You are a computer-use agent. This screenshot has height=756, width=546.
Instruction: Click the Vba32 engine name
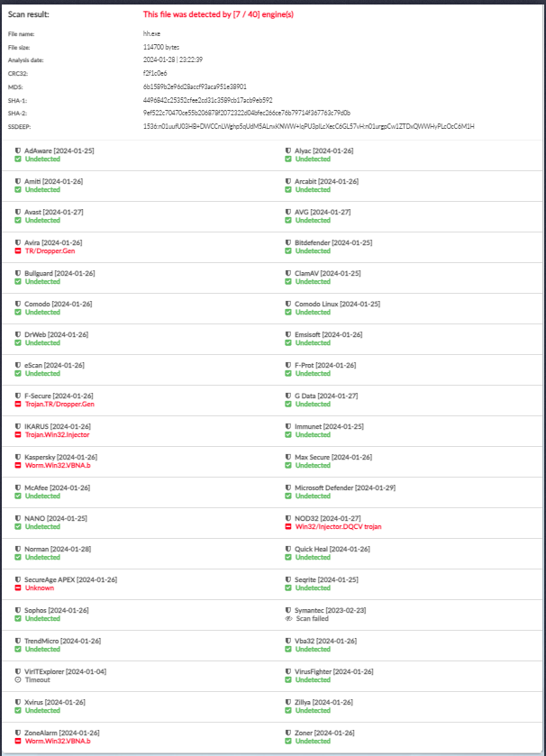(305, 641)
